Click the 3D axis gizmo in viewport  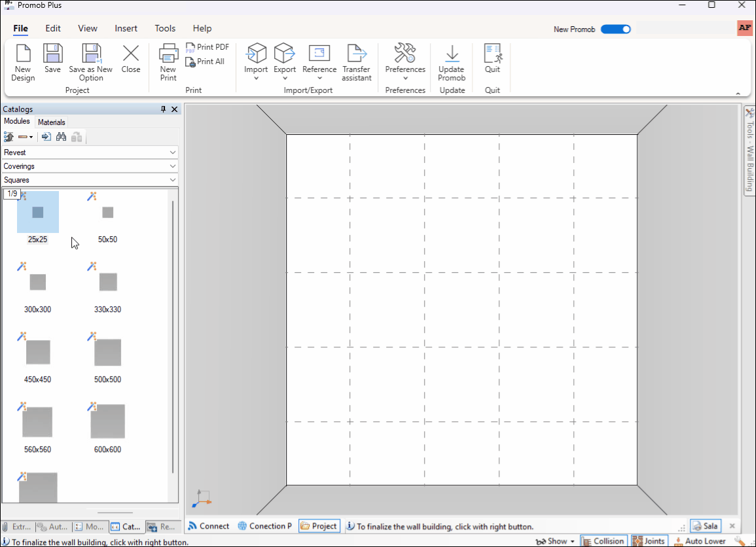click(x=202, y=499)
